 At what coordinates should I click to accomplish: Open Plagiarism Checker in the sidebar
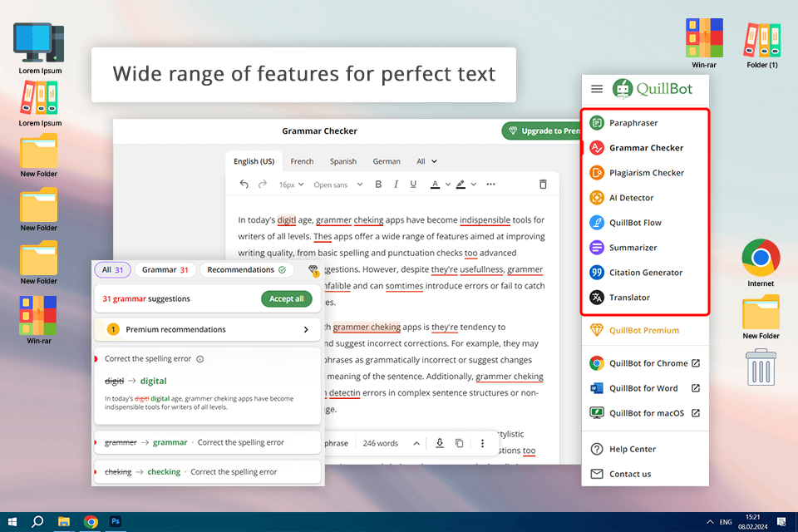pos(646,173)
